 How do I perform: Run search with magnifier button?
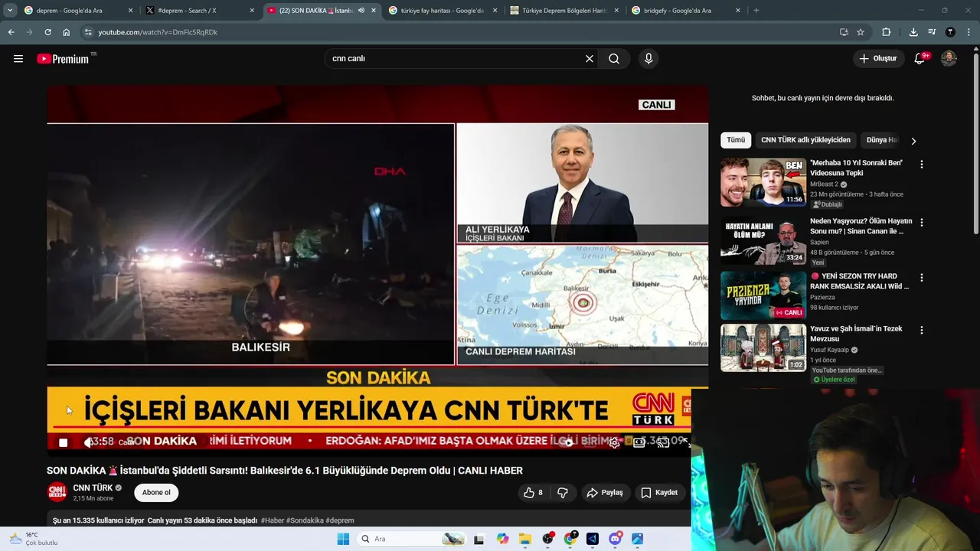pyautogui.click(x=614, y=58)
